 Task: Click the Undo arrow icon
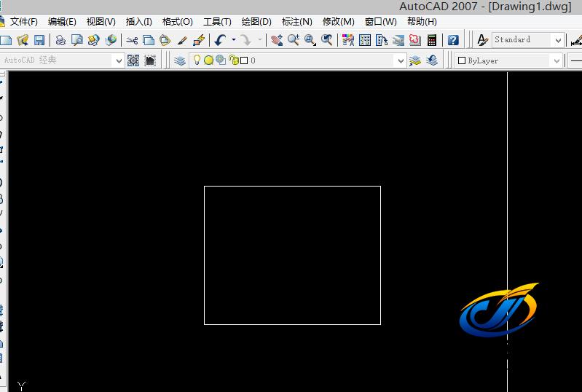click(219, 40)
